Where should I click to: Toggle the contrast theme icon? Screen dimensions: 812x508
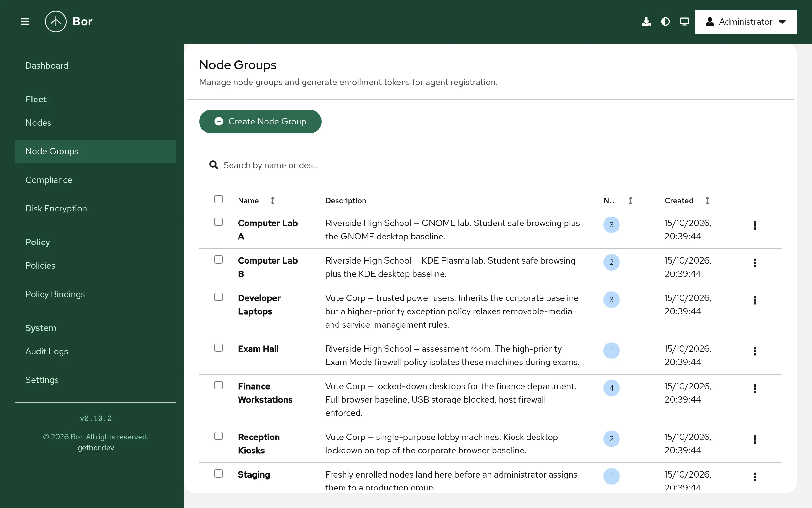(665, 22)
